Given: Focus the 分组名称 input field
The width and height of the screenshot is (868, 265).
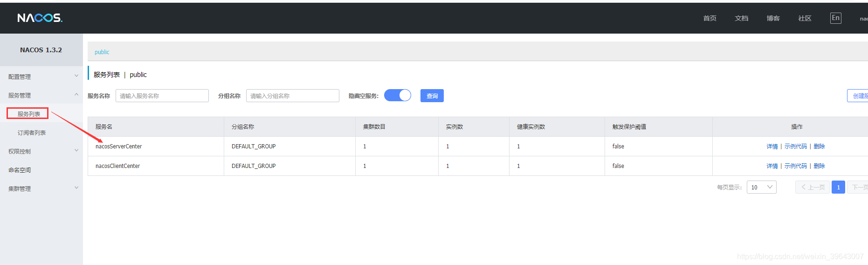Looking at the screenshot, I should 293,96.
